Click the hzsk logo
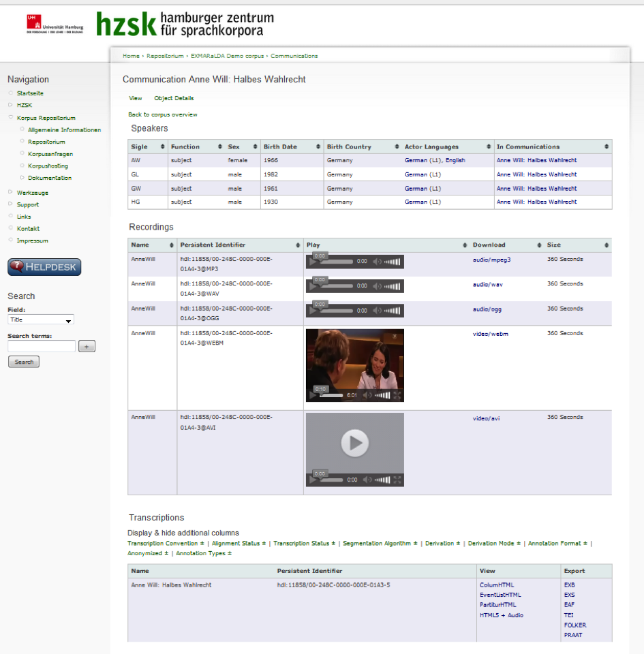 (185, 24)
